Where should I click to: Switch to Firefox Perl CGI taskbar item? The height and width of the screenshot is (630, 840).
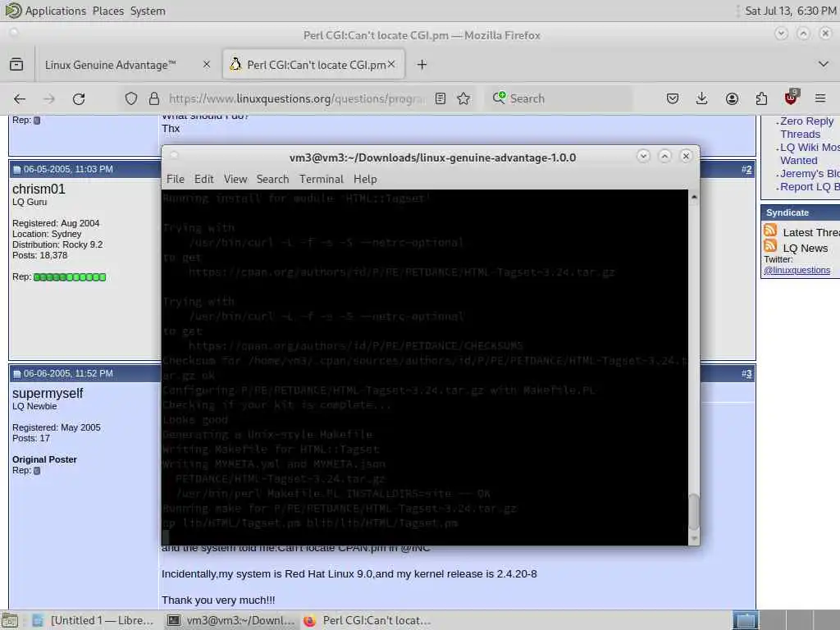367,620
